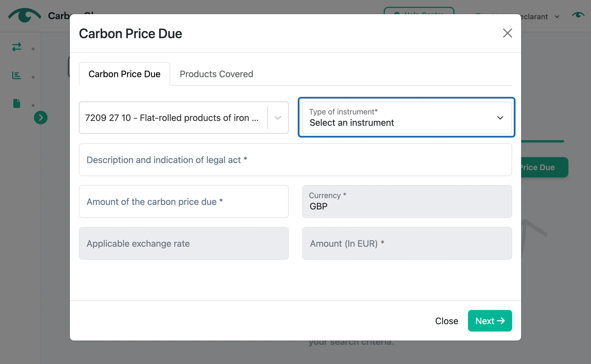Select the Carbon Price Due tab
Image resolution: width=591 pixels, height=364 pixels.
(x=124, y=74)
